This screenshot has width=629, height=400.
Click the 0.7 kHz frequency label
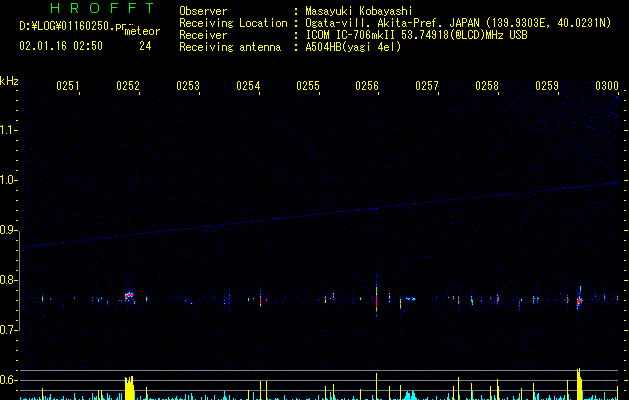[x=8, y=330]
